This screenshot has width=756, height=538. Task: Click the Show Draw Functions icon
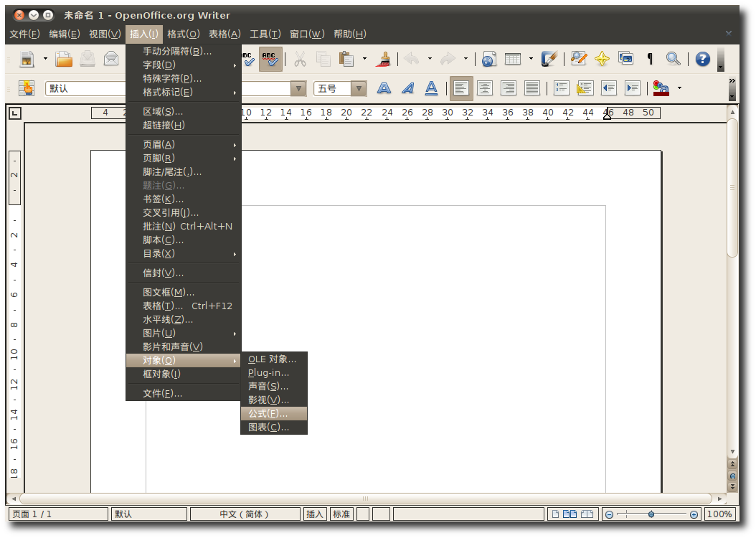(549, 60)
